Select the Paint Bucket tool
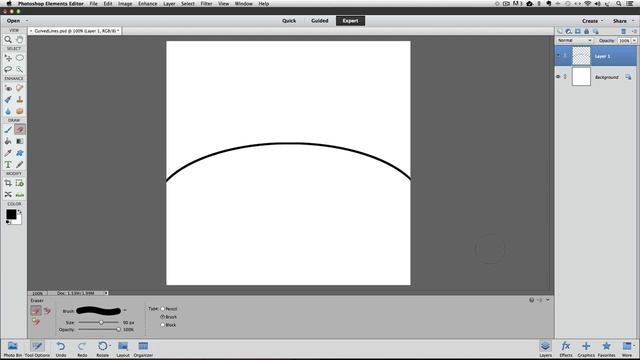The image size is (640, 360). pos(8,141)
